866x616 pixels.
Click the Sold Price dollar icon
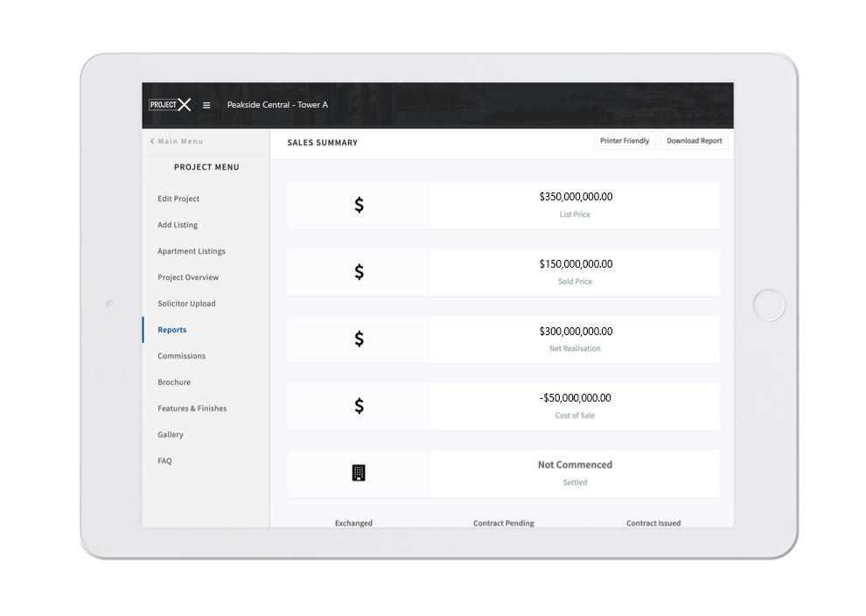point(359,272)
